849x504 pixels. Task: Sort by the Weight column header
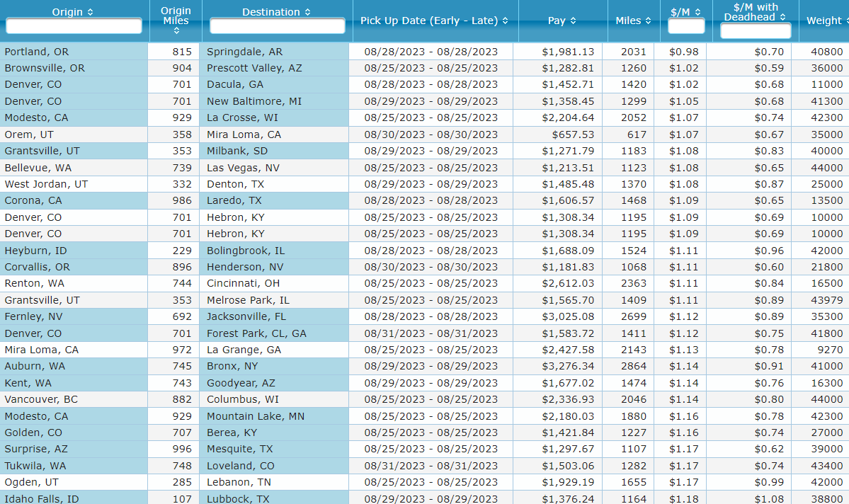point(824,21)
